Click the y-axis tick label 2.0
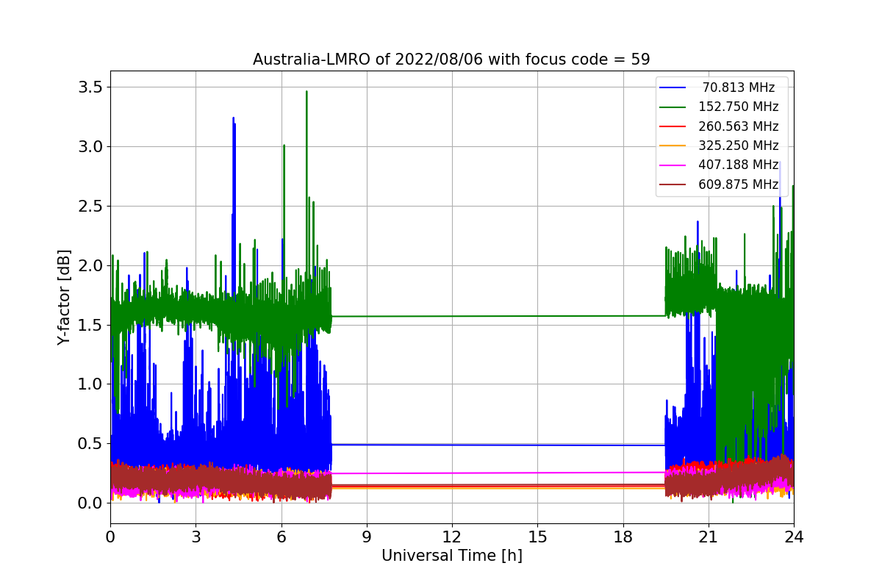Image resolution: width=882 pixels, height=588 pixels. pyautogui.click(x=89, y=265)
